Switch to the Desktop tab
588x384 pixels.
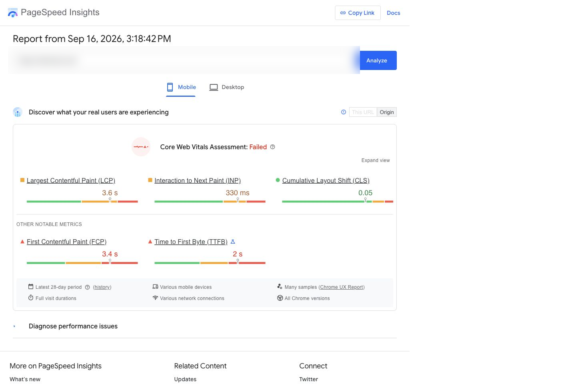[227, 87]
